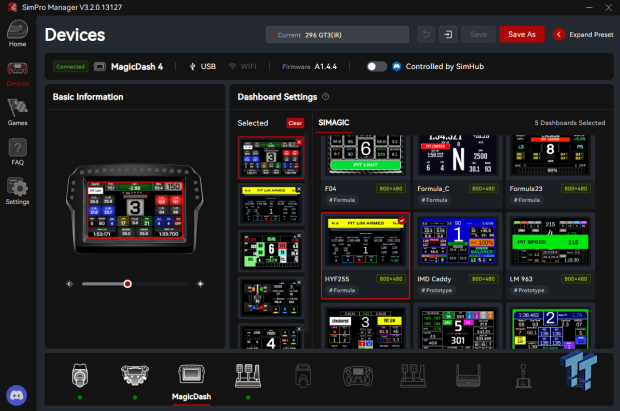This screenshot has width=620, height=411.
Task: Adjust the screen brightness slider handle
Action: (127, 284)
